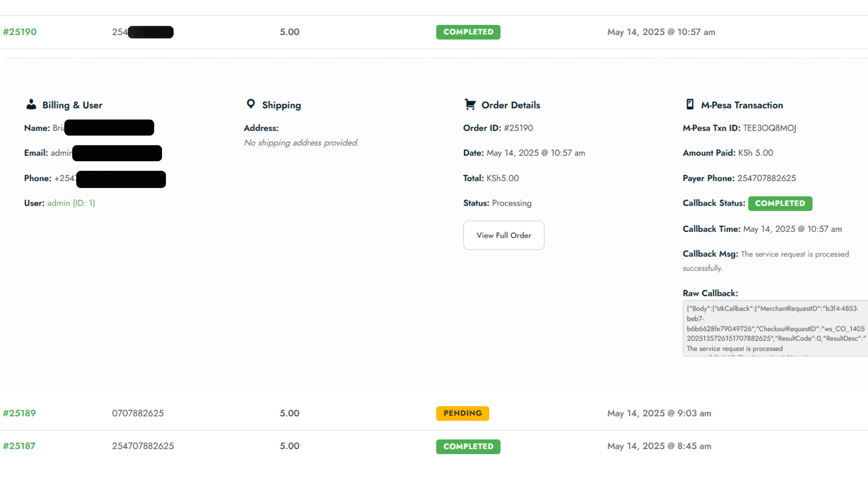Click the Billing & User person icon
The height and width of the screenshot is (488, 868).
pyautogui.click(x=31, y=105)
